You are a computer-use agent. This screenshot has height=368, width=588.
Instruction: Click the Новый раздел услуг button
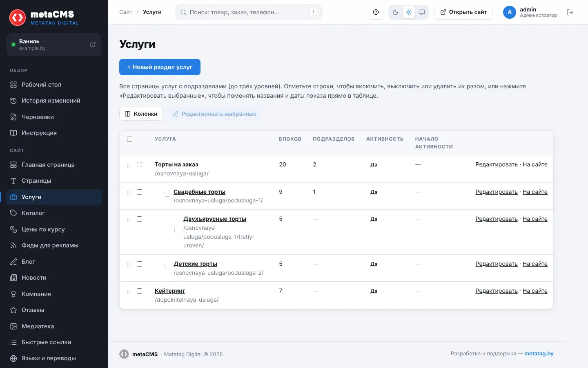tap(160, 67)
